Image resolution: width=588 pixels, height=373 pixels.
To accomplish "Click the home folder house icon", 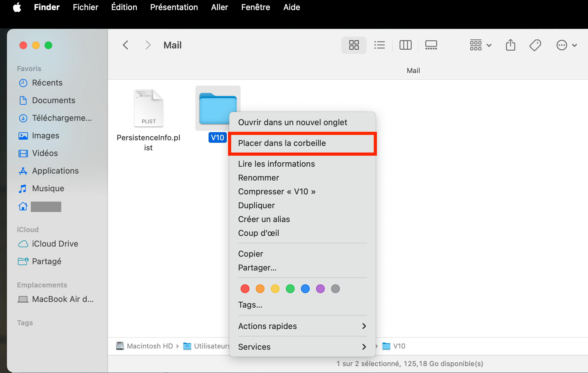I will point(23,206).
